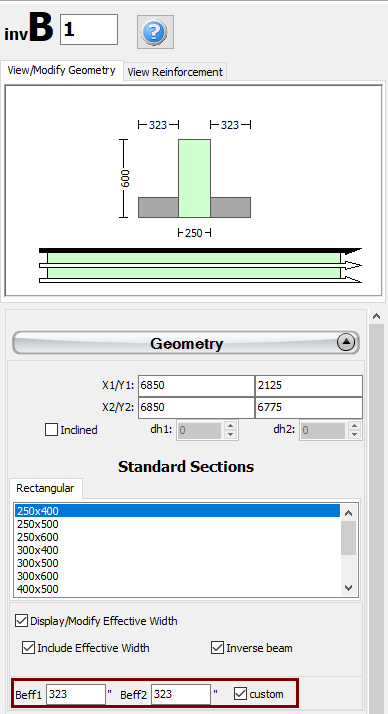This screenshot has width=388, height=714.
Task: Click the green beam cross-section in preview
Action: [194, 178]
